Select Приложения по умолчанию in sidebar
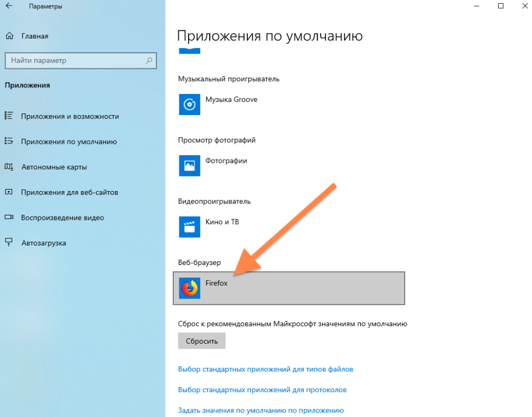This screenshot has height=417, width=532. [x=69, y=142]
